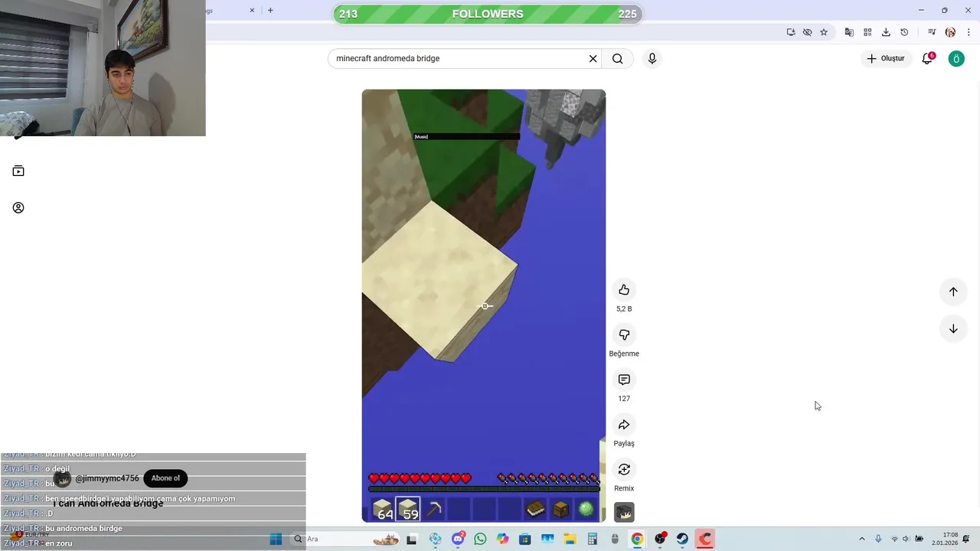980x551 pixels.
Task: Open Subscriptions in YouTube sidebar
Action: pos(18,171)
